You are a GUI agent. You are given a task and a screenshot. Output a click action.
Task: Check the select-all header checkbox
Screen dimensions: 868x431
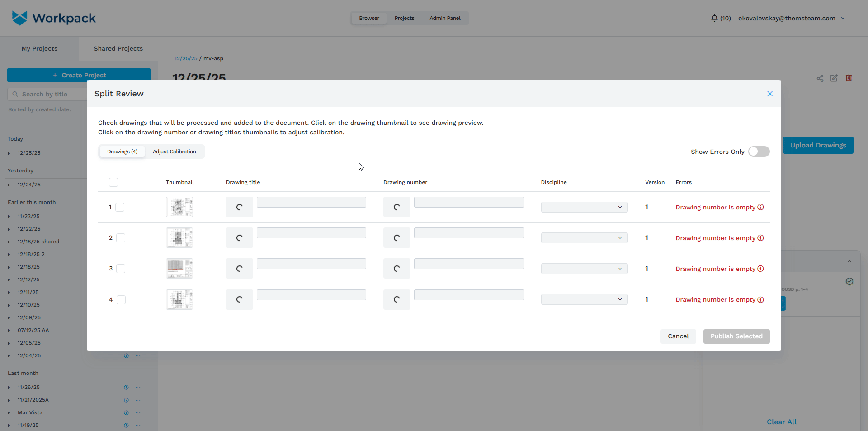coord(113,182)
